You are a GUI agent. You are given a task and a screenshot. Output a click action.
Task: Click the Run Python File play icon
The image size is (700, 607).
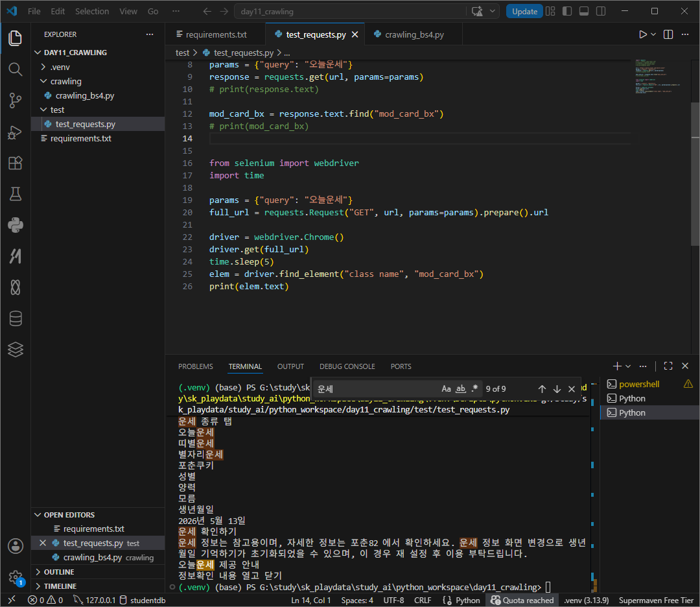642,34
